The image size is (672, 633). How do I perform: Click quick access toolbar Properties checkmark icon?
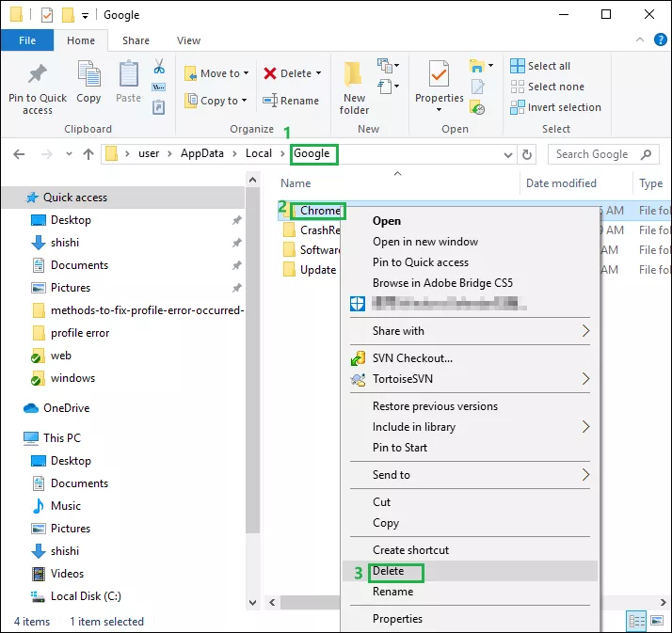tap(47, 15)
